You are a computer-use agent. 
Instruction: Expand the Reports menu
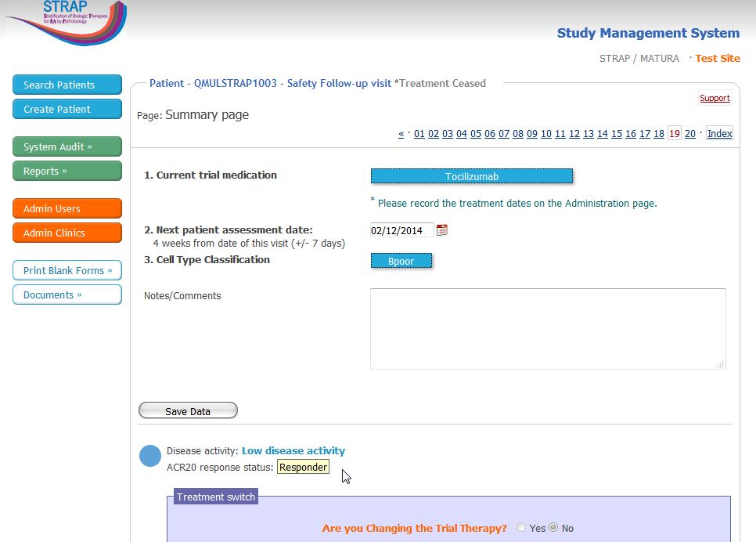point(67,171)
